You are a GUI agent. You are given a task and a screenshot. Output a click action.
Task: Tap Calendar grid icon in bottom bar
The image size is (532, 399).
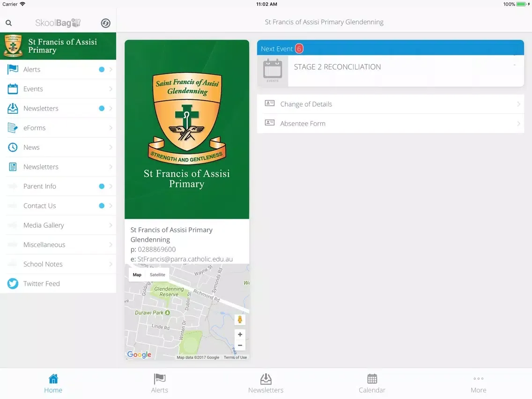(x=372, y=379)
